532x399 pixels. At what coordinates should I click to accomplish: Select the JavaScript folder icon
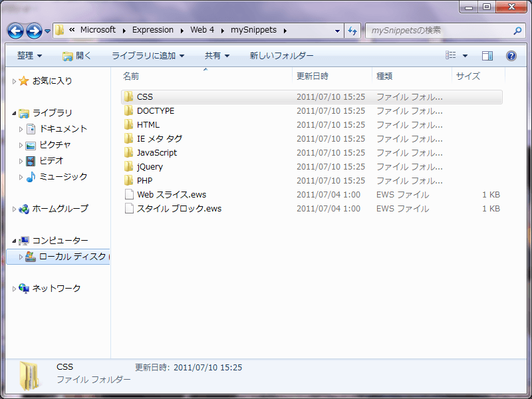coord(128,153)
